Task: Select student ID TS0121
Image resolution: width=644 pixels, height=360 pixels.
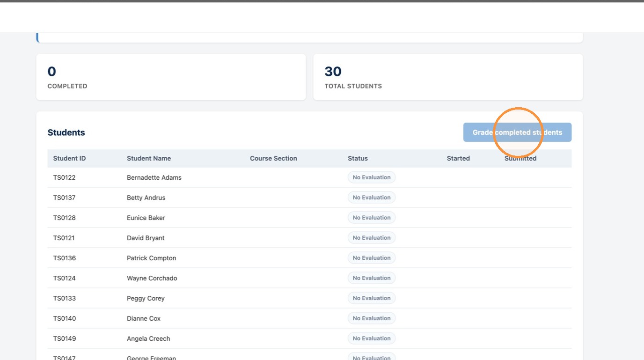Action: pyautogui.click(x=64, y=238)
